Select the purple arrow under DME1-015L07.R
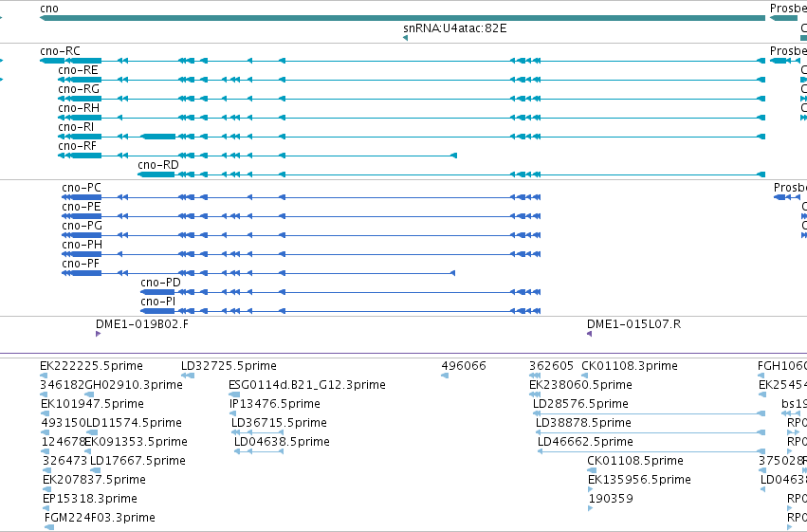 tap(589, 334)
